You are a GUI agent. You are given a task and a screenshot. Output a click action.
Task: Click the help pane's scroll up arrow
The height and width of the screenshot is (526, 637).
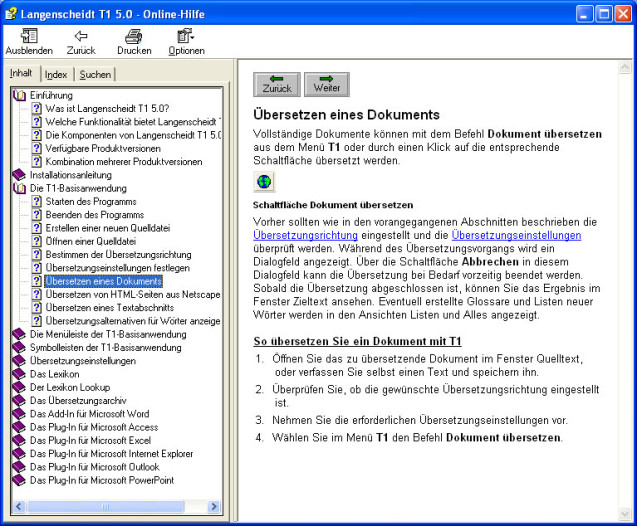[x=625, y=67]
